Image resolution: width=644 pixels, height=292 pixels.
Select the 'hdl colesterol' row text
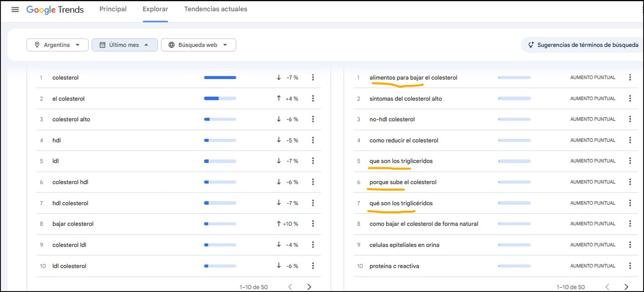(x=70, y=203)
